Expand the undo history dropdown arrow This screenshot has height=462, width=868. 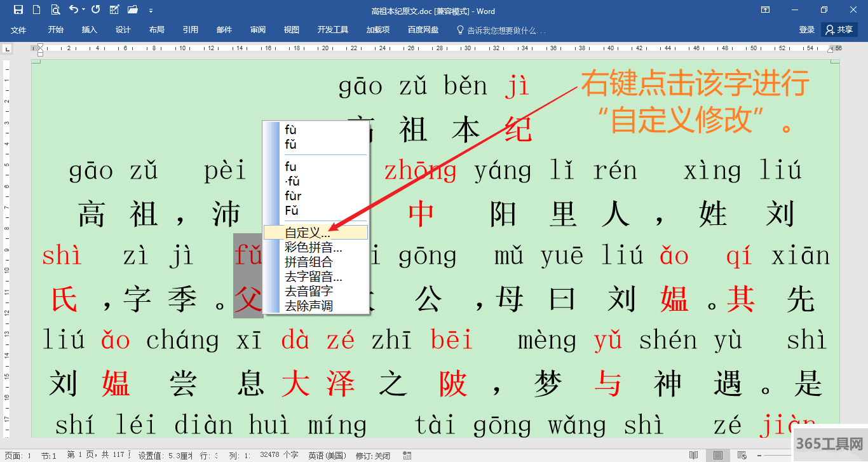tap(83, 10)
